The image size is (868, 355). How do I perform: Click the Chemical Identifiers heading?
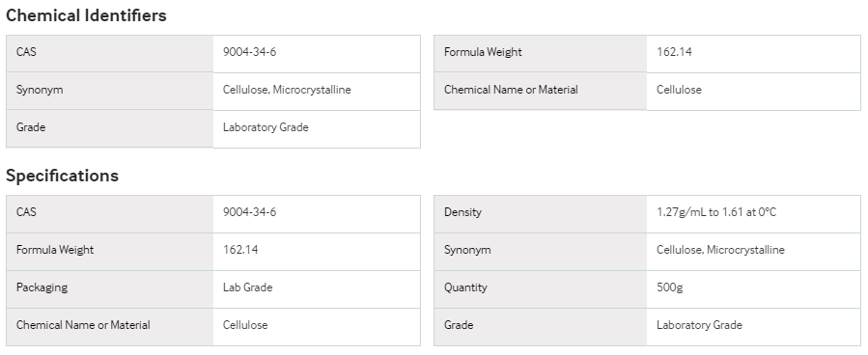86,15
